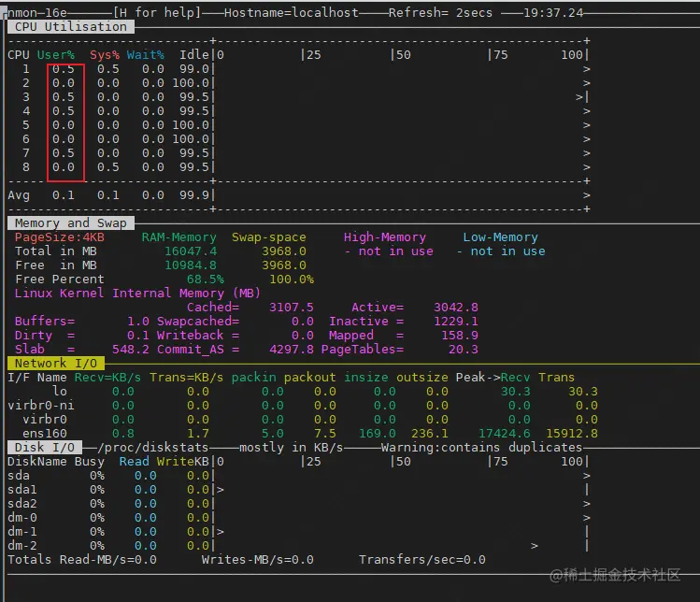Click Totals Read-MB/s=0.0 text
Image resolution: width=700 pixels, height=602 pixels.
coord(82,560)
